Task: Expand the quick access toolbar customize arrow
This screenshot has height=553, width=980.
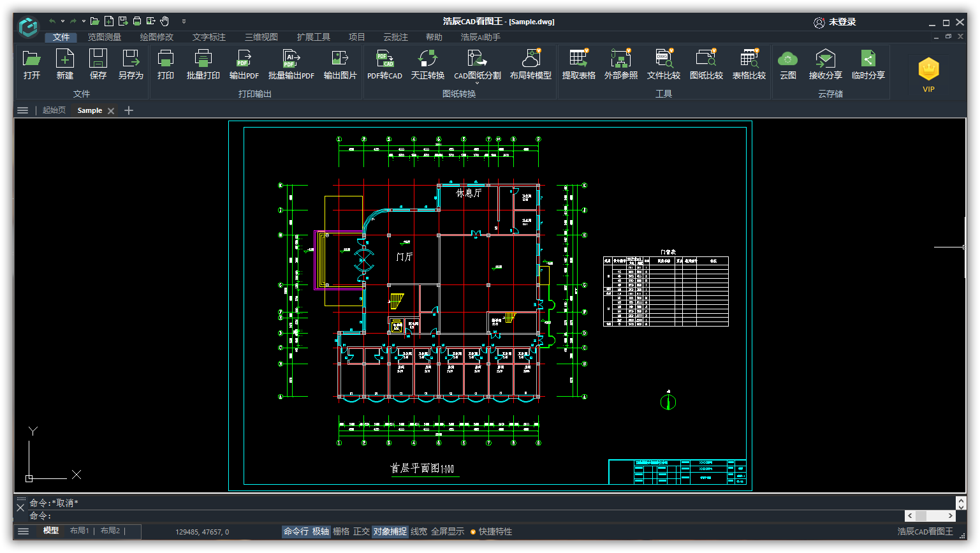Action: [184, 22]
